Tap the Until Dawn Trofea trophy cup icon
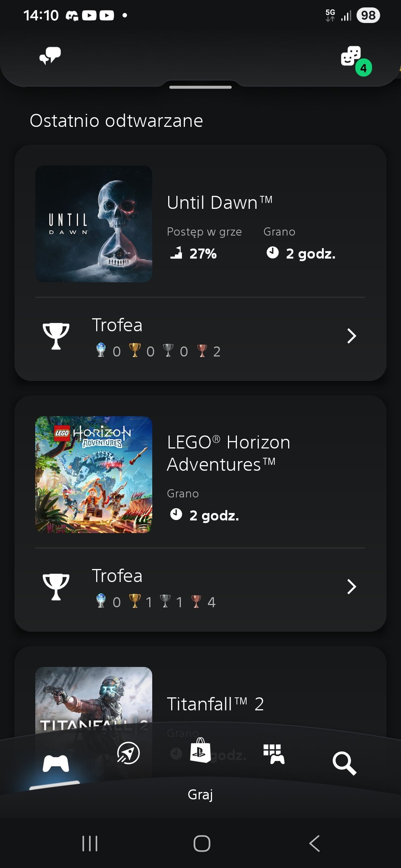The image size is (401, 868). (56, 336)
